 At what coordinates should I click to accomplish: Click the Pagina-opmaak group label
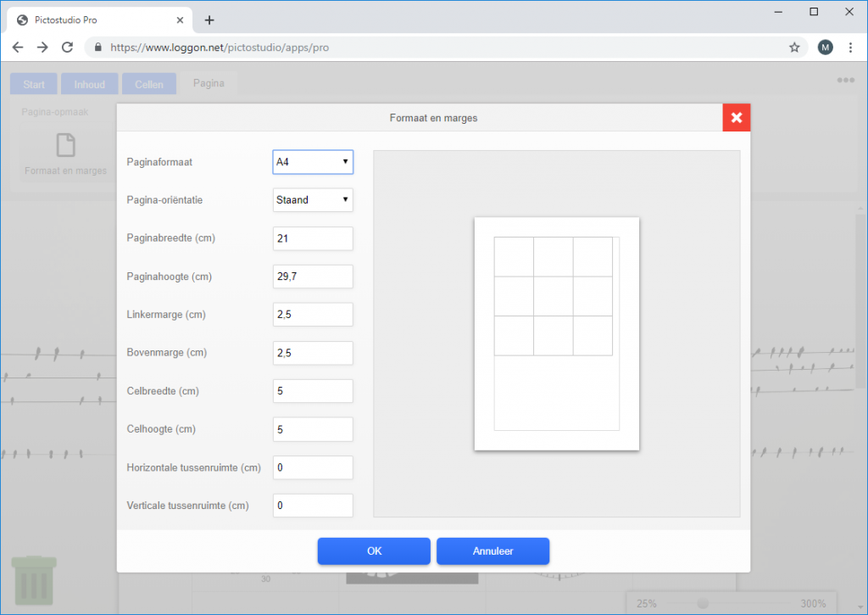tap(55, 112)
